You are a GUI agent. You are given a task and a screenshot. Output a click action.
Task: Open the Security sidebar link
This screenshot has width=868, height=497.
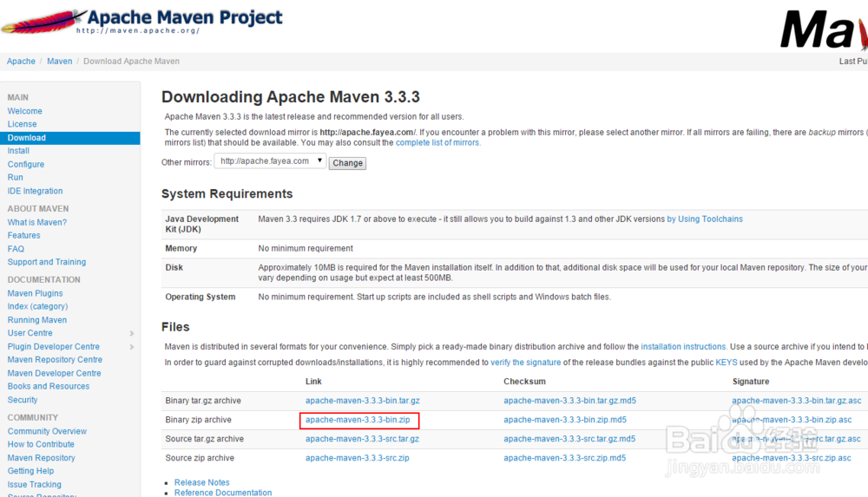pos(23,400)
